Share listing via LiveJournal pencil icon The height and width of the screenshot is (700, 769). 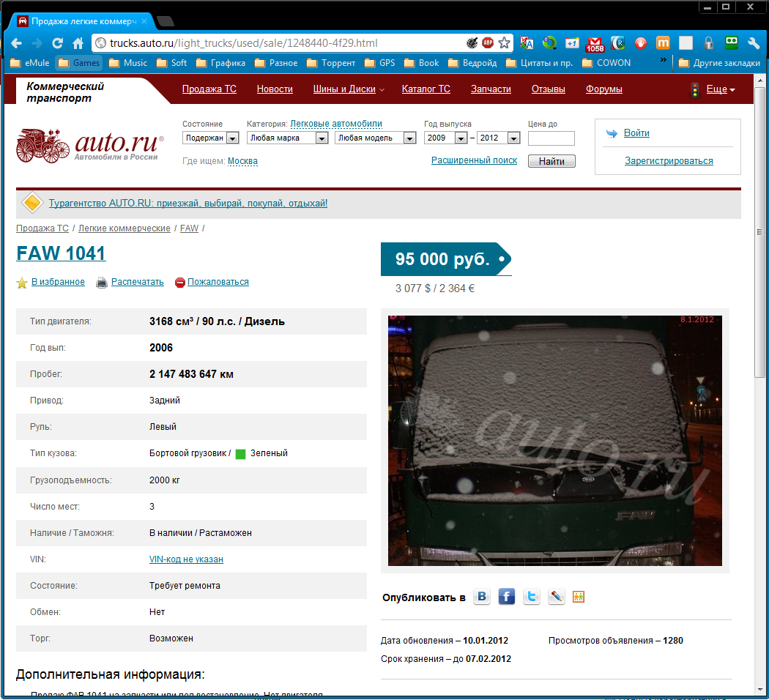point(557,597)
